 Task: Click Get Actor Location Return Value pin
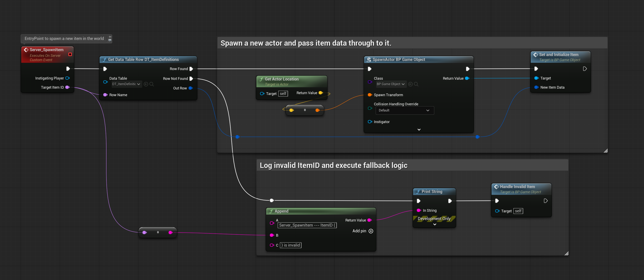click(321, 93)
